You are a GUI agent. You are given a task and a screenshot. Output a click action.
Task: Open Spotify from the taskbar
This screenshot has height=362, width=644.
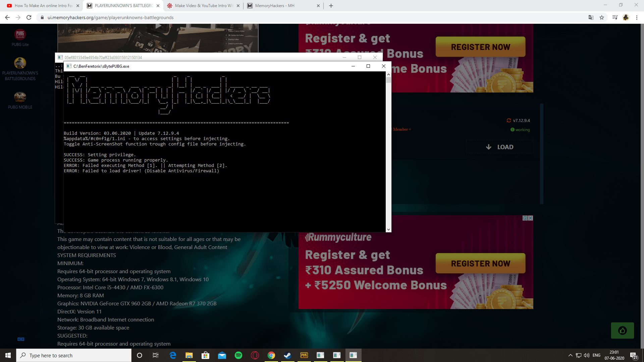(x=238, y=355)
